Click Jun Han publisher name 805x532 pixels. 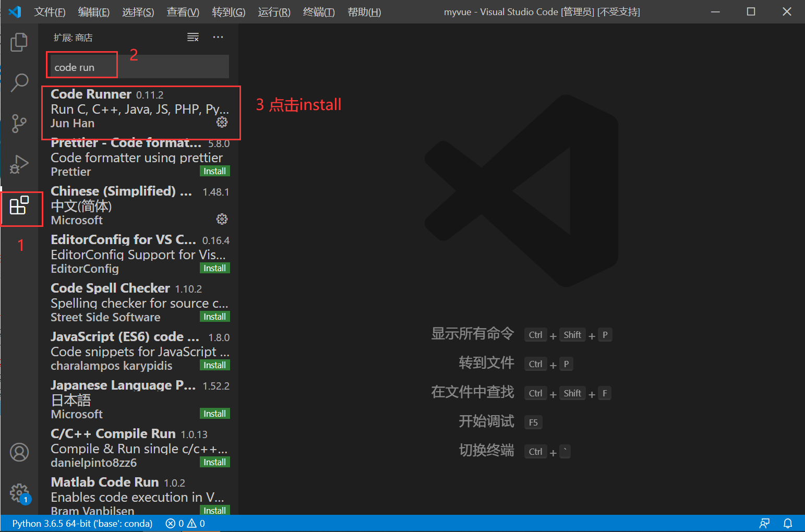(73, 123)
